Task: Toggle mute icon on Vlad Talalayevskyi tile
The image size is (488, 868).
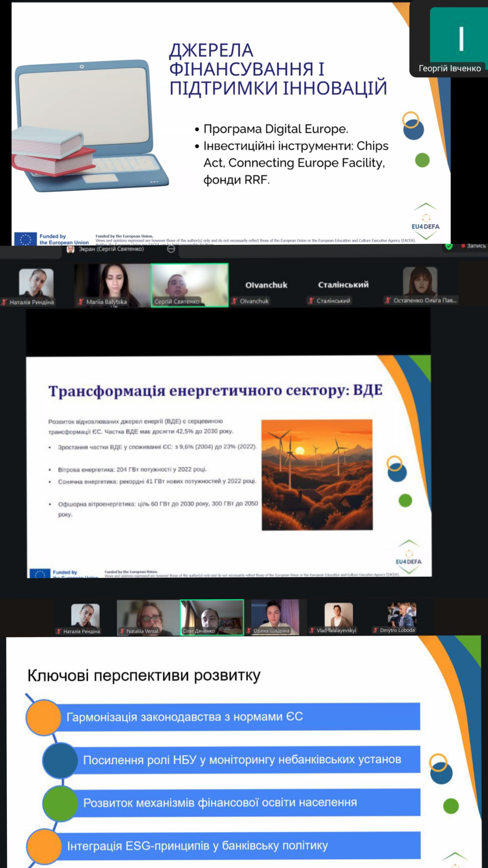Action: [x=312, y=630]
